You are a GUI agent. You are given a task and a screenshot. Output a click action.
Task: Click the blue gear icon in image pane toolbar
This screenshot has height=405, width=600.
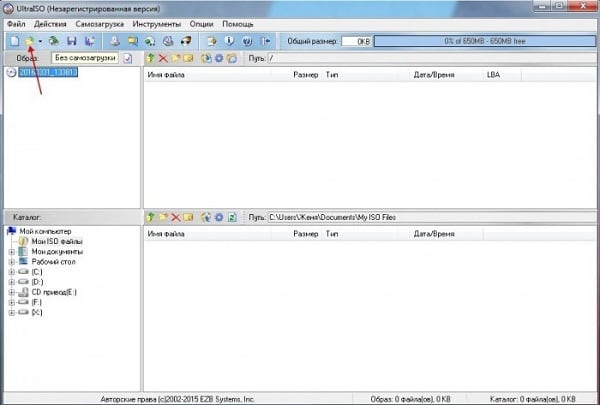tap(218, 58)
